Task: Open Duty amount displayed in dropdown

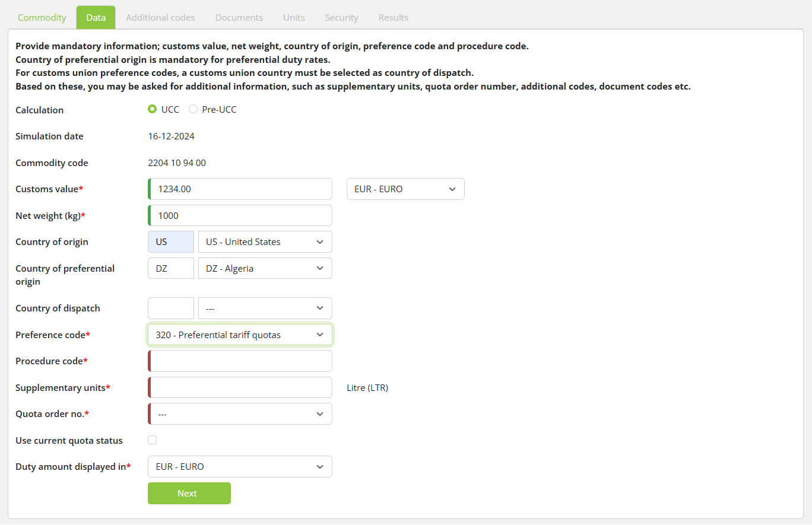Action: [240, 467]
